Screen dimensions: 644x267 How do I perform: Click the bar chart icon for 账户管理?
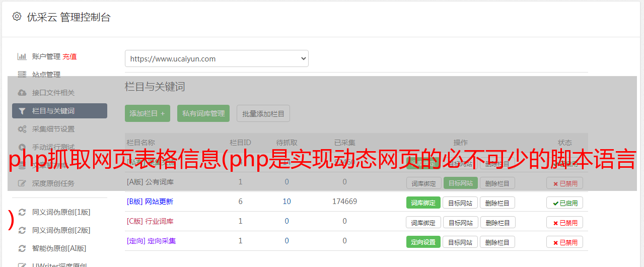tap(22, 56)
